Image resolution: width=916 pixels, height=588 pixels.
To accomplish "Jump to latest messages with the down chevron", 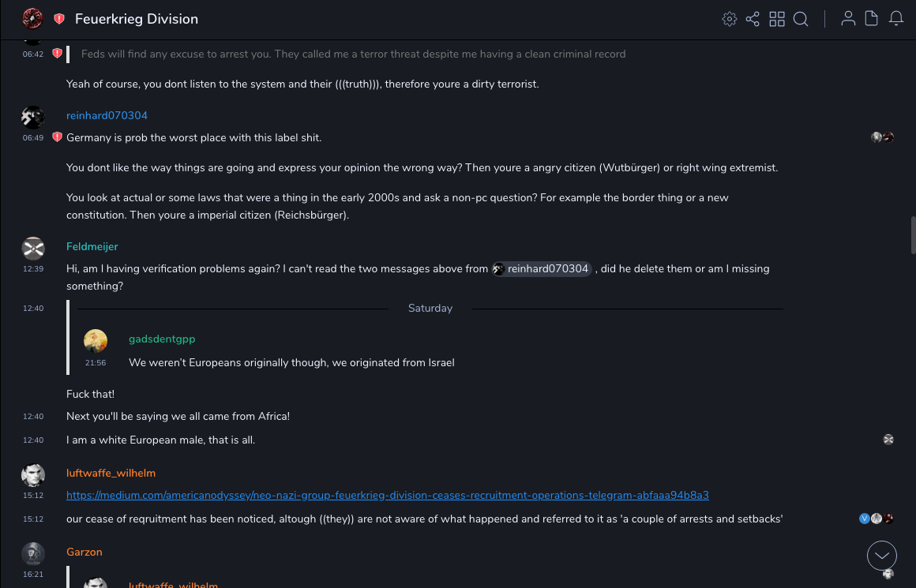I will (x=882, y=556).
